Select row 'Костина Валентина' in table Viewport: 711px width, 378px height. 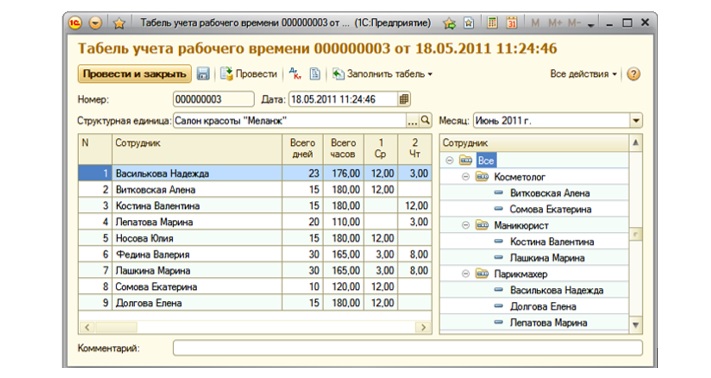[255, 206]
